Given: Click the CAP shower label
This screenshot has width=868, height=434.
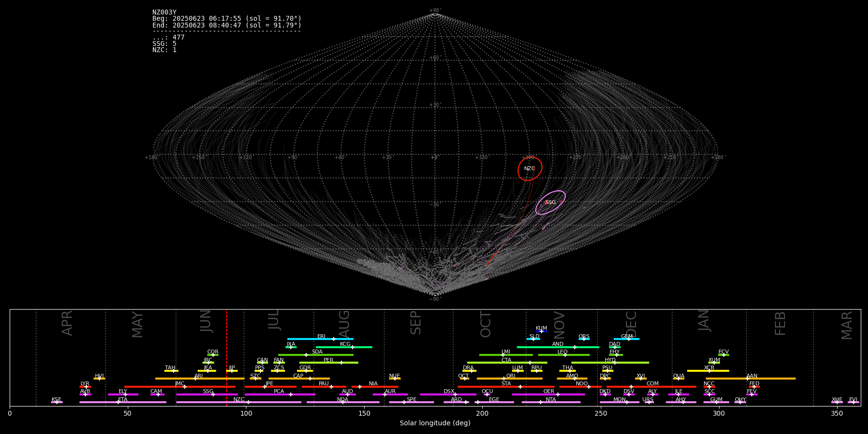Looking at the screenshot, I should (298, 376).
